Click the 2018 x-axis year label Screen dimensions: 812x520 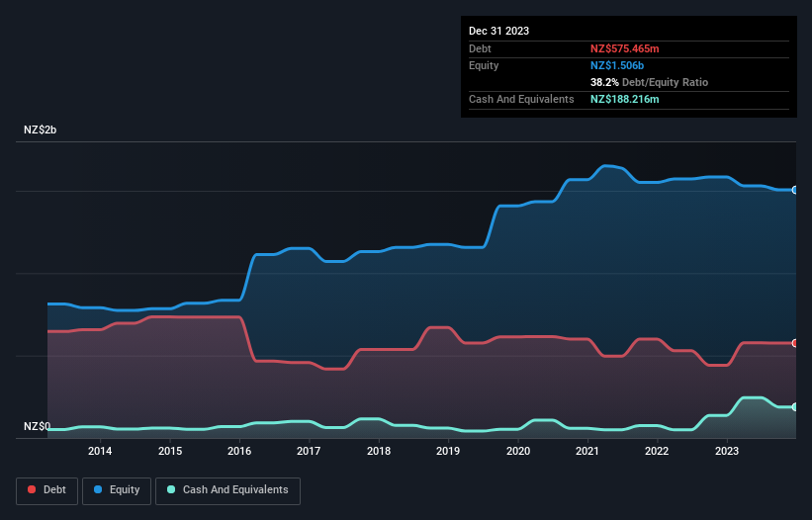pyautogui.click(x=378, y=452)
